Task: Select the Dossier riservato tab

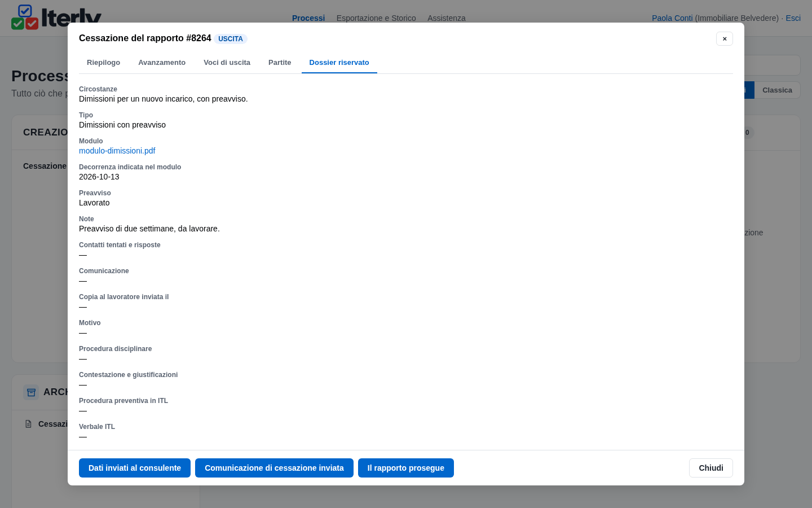Action: pos(339,63)
